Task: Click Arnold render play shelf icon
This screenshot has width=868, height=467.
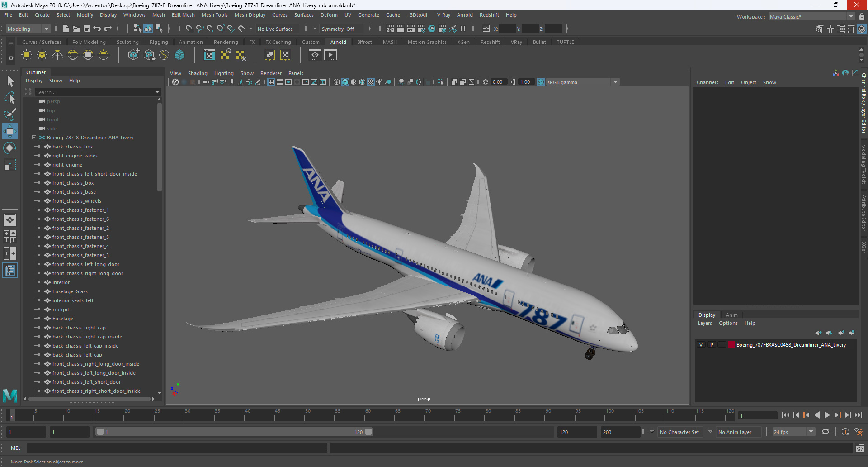Action: (x=330, y=55)
